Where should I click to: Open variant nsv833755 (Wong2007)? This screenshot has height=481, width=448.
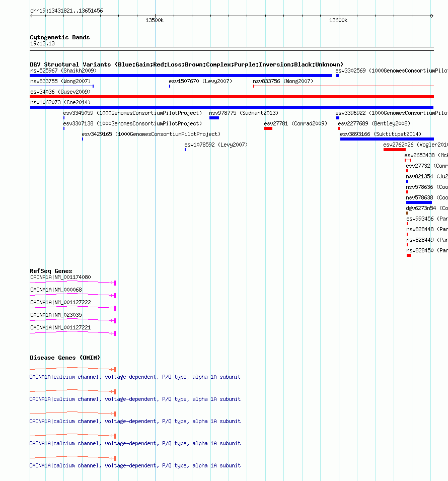[x=60, y=81]
